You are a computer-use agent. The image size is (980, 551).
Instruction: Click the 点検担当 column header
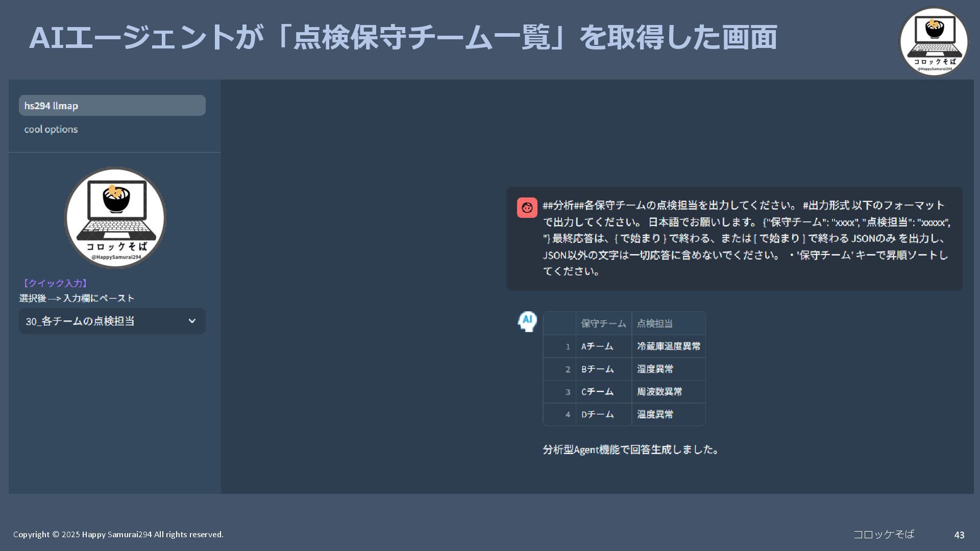point(655,323)
